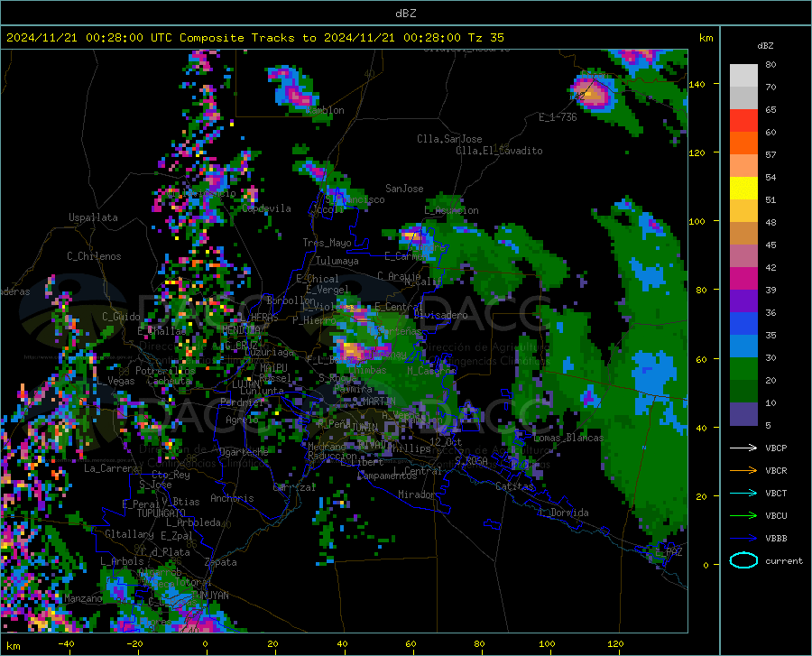Select the bright green 20 dBZ swatch
Viewport: 812px width, 656px height.
[743, 369]
